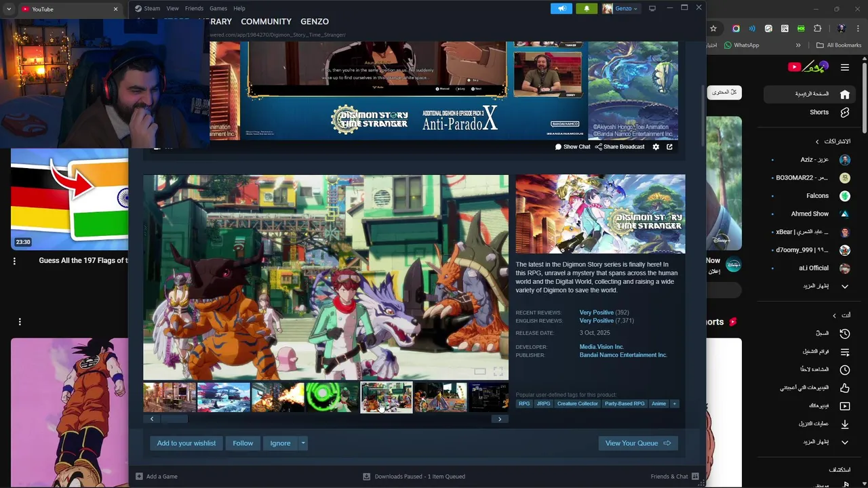Open Bandai Namco Entertainment Inc. publisher link
The height and width of the screenshot is (488, 868).
click(x=623, y=355)
